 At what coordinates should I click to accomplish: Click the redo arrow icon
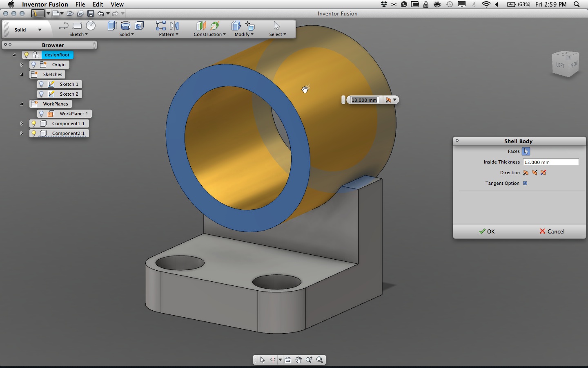[x=115, y=13]
